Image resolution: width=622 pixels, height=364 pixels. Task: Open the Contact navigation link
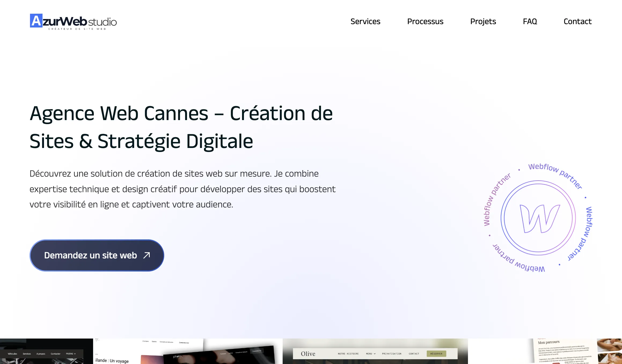pyautogui.click(x=577, y=21)
